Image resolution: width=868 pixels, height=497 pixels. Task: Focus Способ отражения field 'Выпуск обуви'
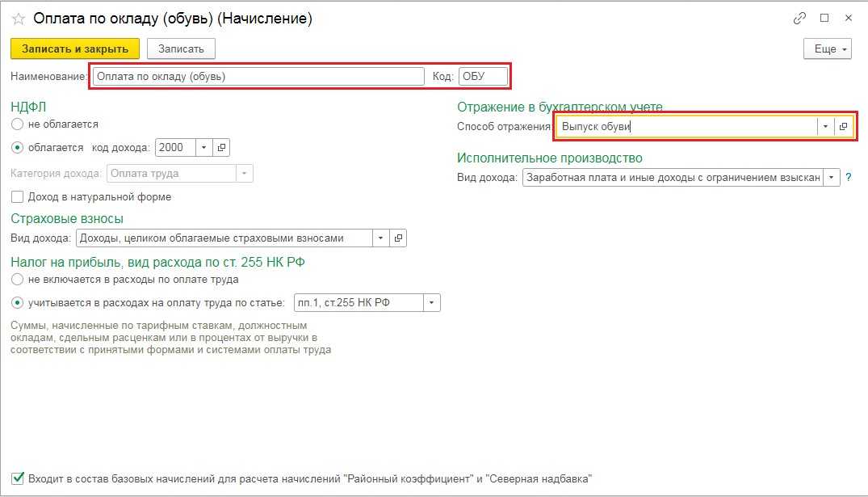(687, 126)
